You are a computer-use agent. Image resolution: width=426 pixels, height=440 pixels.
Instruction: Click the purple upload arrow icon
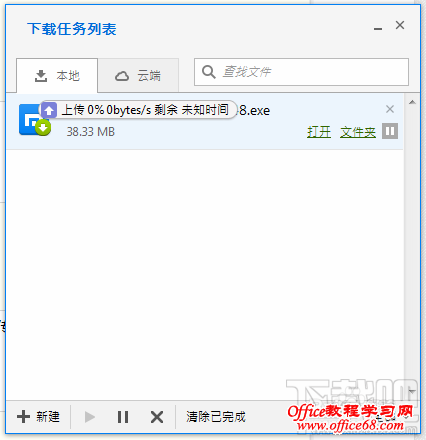(49, 110)
